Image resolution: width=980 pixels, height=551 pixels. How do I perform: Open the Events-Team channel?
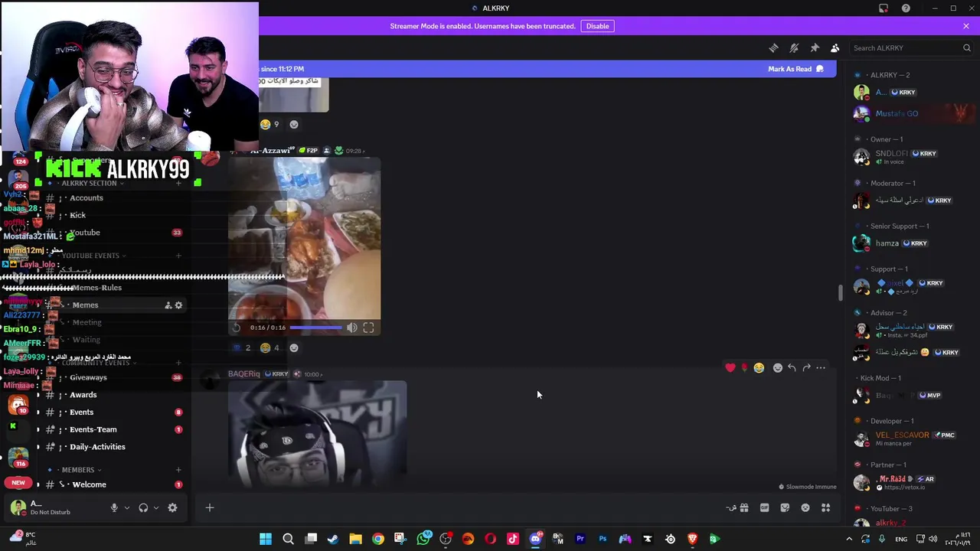point(93,429)
